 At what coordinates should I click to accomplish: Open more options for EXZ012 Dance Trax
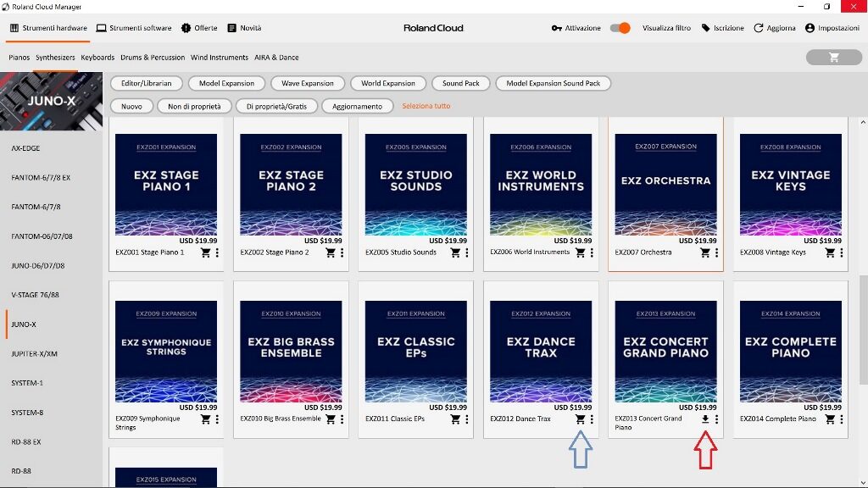[x=592, y=419]
